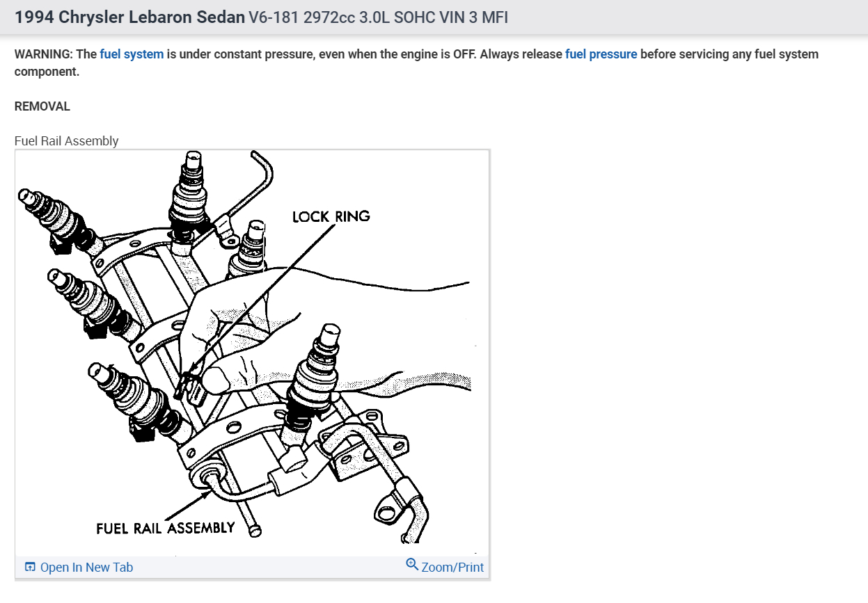Screen dimensions: 868x603
Task: Click the "Fuel Rail Assembly" caption above image
Action: coord(66,140)
